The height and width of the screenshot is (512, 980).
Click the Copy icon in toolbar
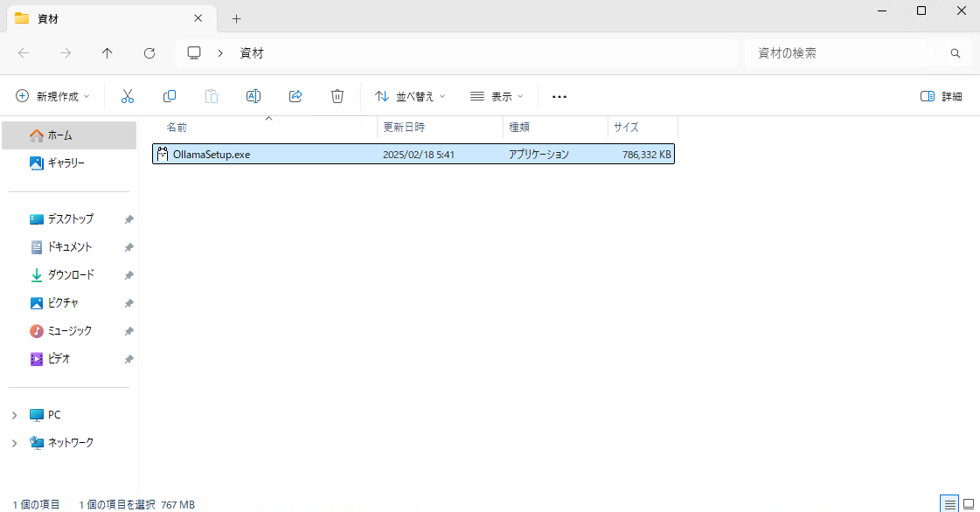(x=170, y=96)
